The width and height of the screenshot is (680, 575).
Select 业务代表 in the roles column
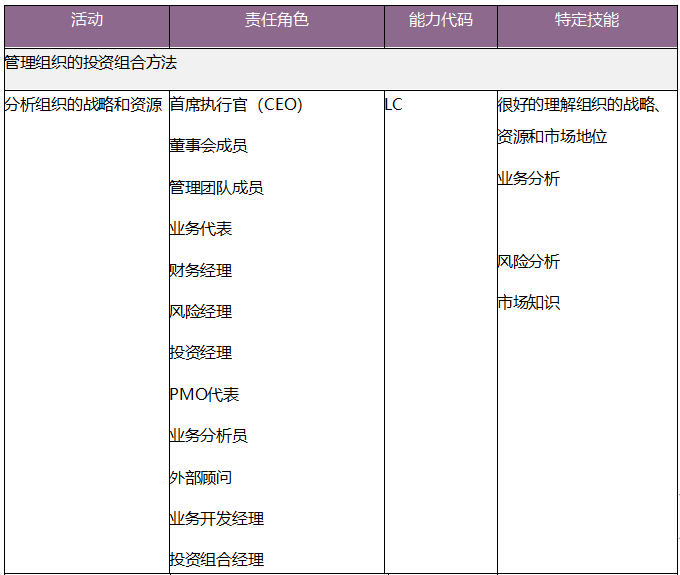pos(201,229)
